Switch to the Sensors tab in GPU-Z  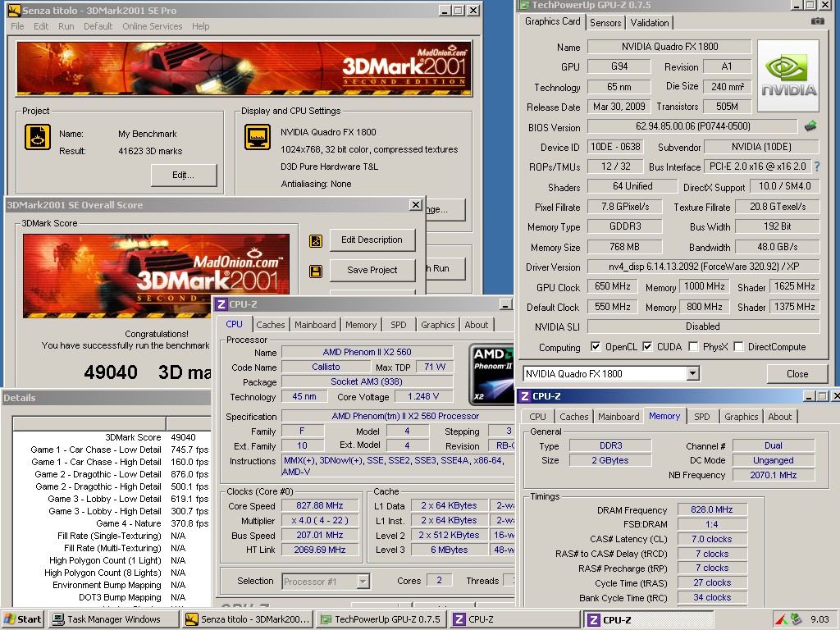click(605, 22)
